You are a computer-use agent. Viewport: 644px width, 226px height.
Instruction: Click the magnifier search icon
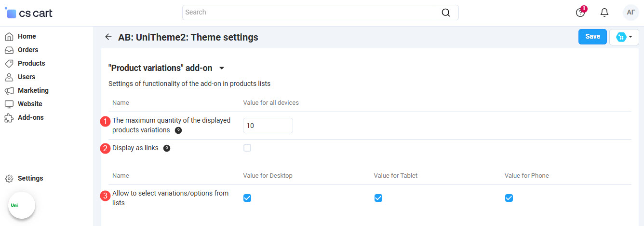pyautogui.click(x=446, y=13)
